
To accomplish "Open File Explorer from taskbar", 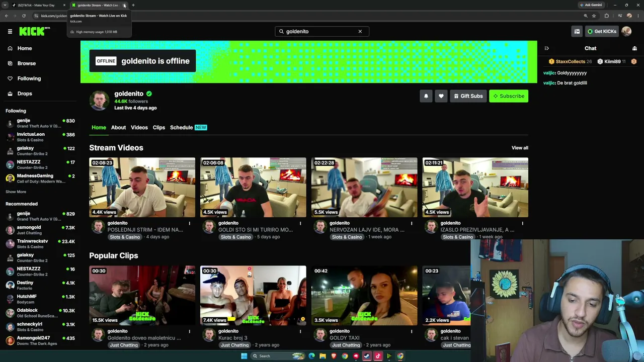I will (x=323, y=356).
